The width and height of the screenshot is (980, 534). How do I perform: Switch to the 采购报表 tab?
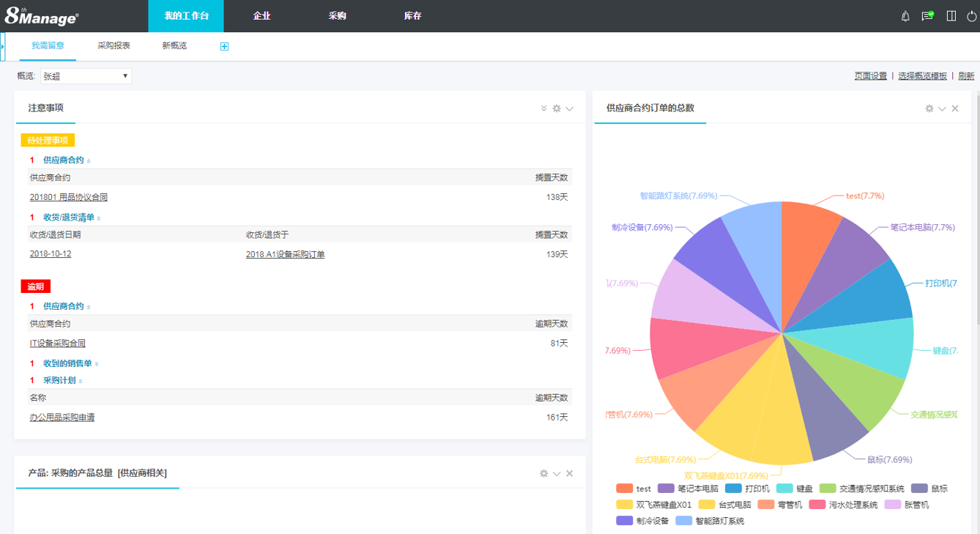[x=114, y=45]
